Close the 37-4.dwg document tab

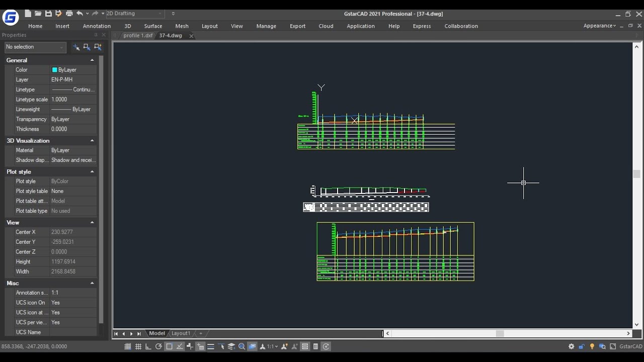191,36
